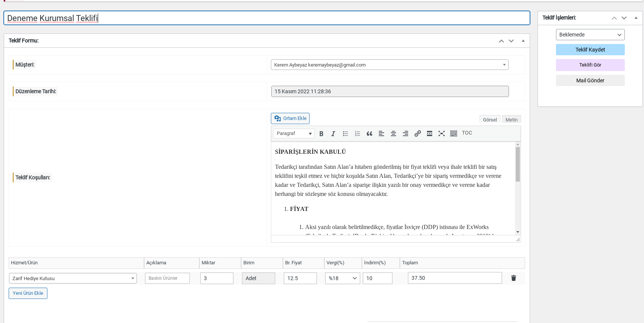Collapse the Teklif Formu panel
The image size is (644, 323).
pyautogui.click(x=523, y=41)
